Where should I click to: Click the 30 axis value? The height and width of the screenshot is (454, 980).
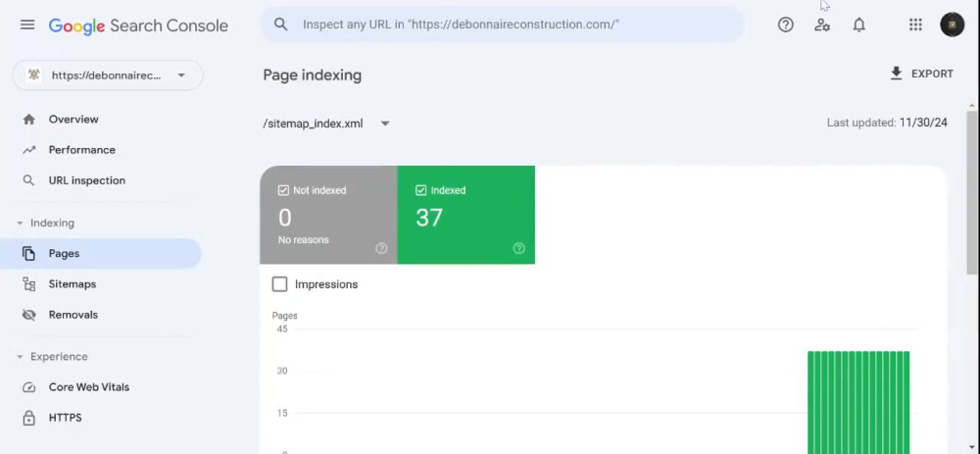[282, 371]
